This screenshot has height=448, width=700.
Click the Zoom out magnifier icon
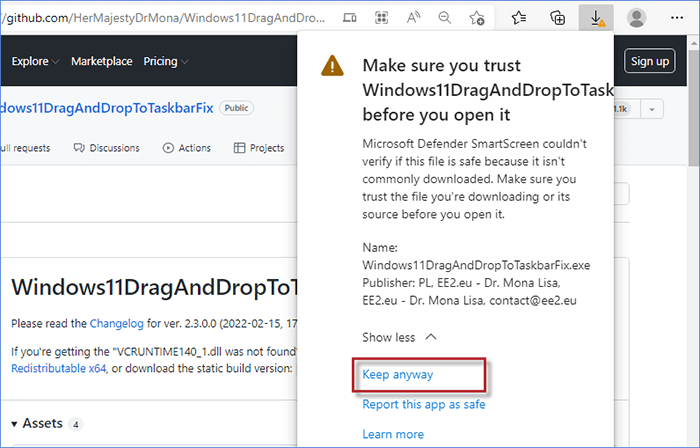[445, 18]
